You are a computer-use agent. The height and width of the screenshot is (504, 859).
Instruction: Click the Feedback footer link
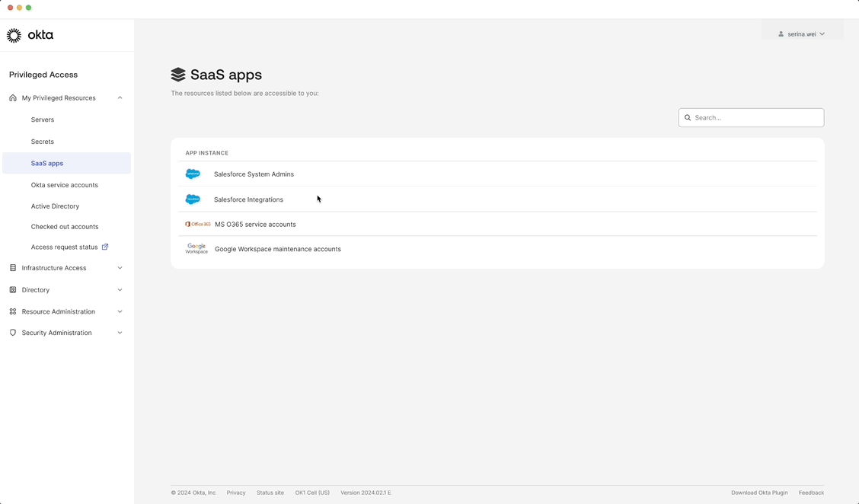[x=811, y=493]
